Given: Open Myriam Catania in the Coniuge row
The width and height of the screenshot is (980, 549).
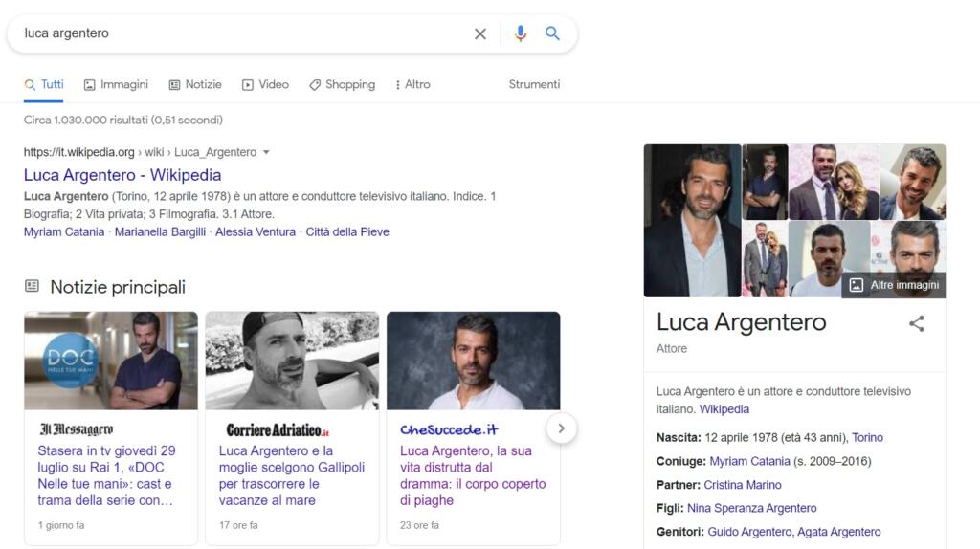Looking at the screenshot, I should pos(749,461).
